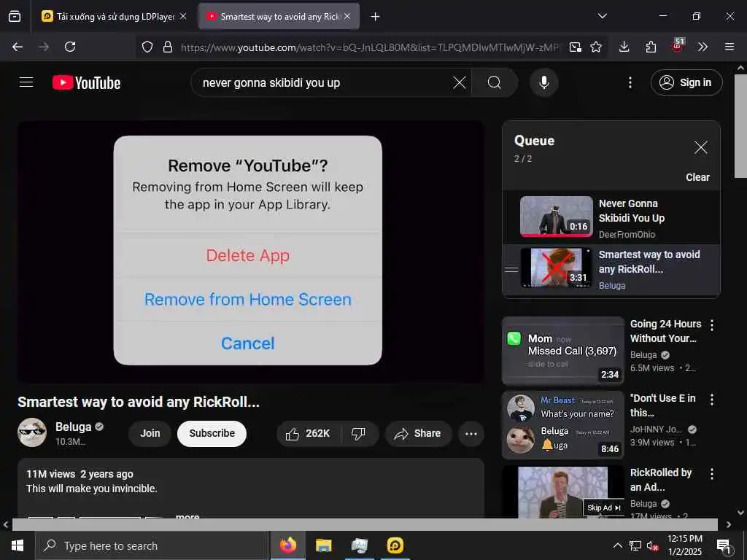The height and width of the screenshot is (560, 747).
Task: Grab the reorder handle of queue item
Action: [511, 270]
